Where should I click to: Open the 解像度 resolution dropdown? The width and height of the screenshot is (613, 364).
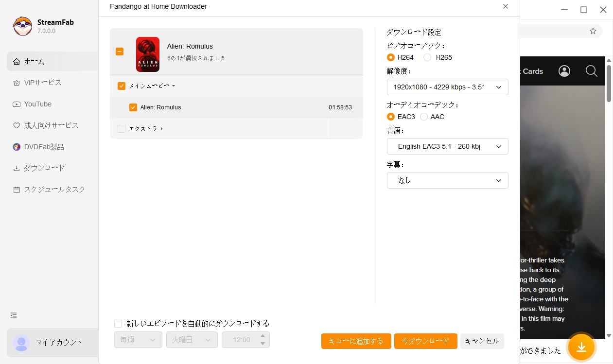447,87
